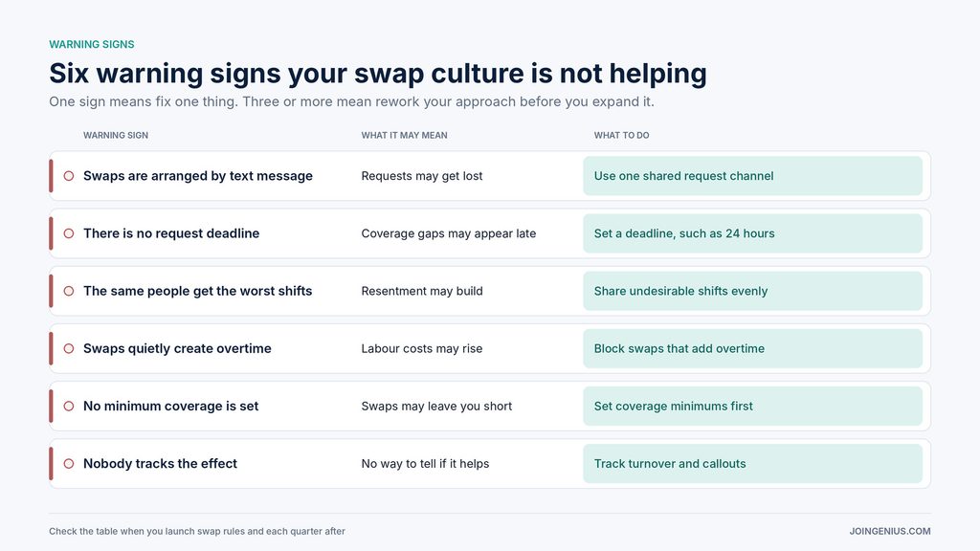Select the 'Track turnover and callouts' action box
This screenshot has width=980, height=551.
point(752,464)
